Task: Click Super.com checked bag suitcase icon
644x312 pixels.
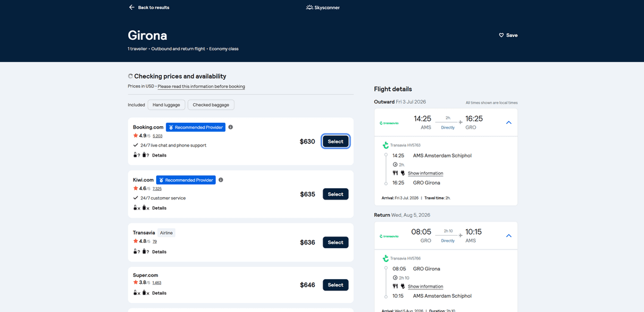Action: pos(144,293)
